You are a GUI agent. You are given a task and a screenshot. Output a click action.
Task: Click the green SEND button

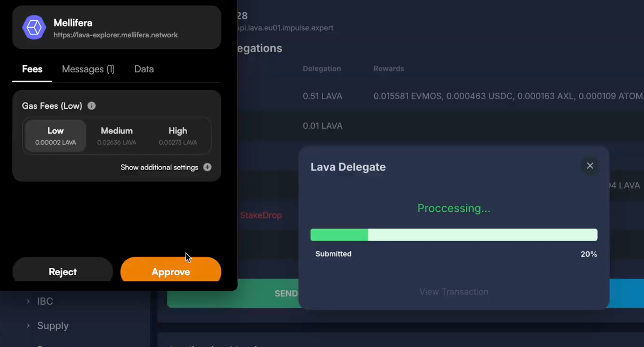coord(233,293)
